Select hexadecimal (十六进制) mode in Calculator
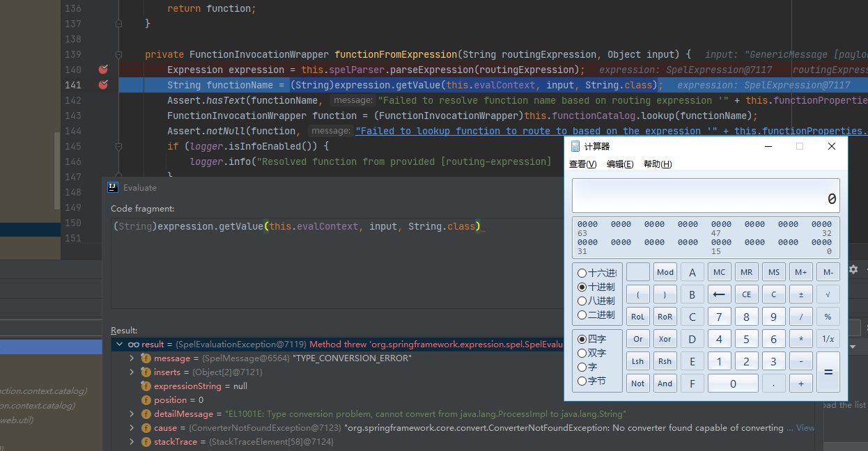868x451 pixels. tap(597, 273)
